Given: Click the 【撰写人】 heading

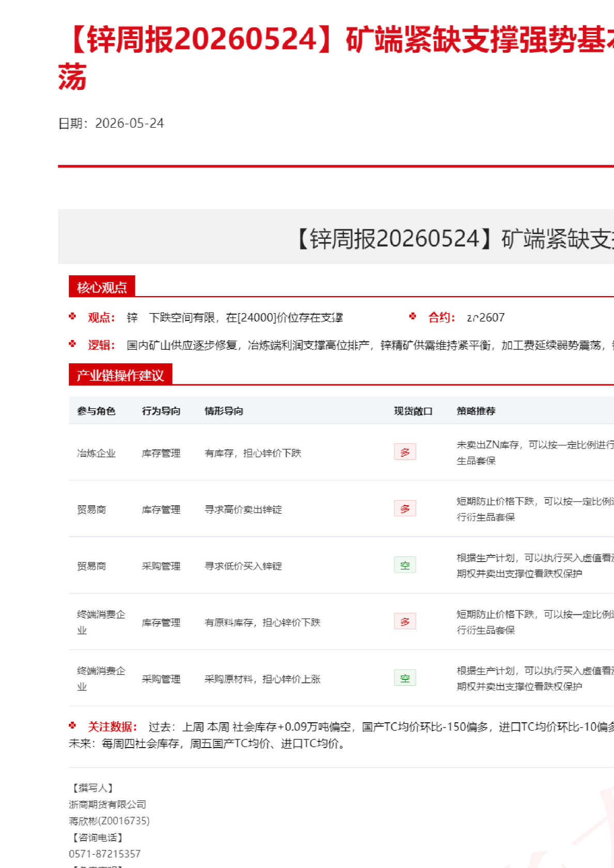Looking at the screenshot, I should coord(93,788).
